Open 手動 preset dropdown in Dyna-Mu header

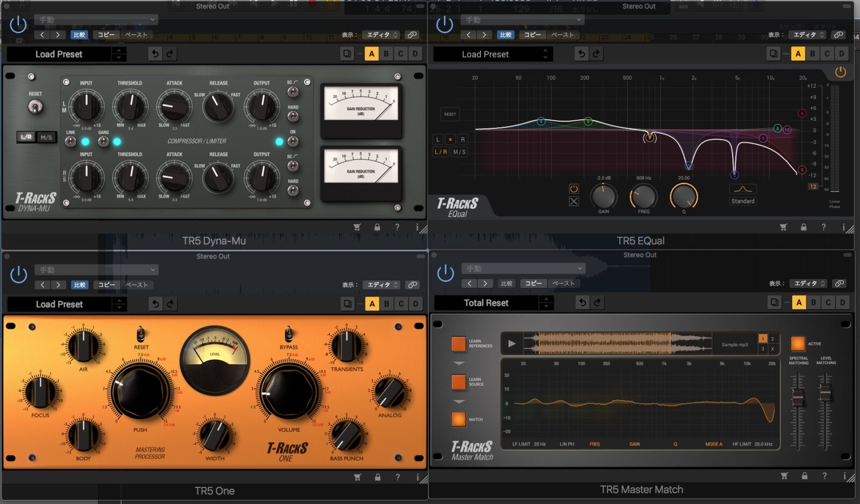(96, 20)
